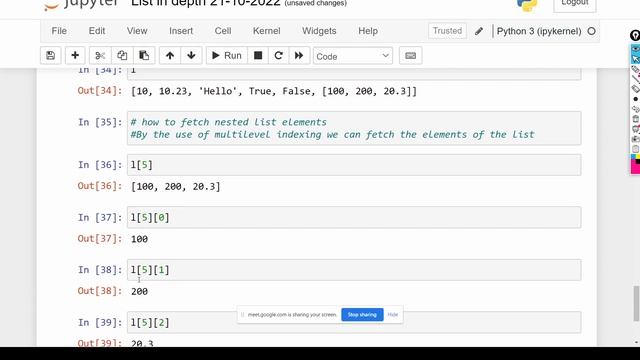This screenshot has height=360, width=640.
Task: Open the Cell menu
Action: [x=223, y=31]
